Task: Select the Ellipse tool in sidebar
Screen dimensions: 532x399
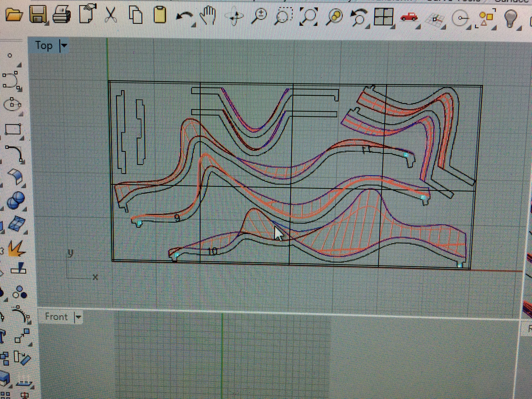Action: click(12, 105)
